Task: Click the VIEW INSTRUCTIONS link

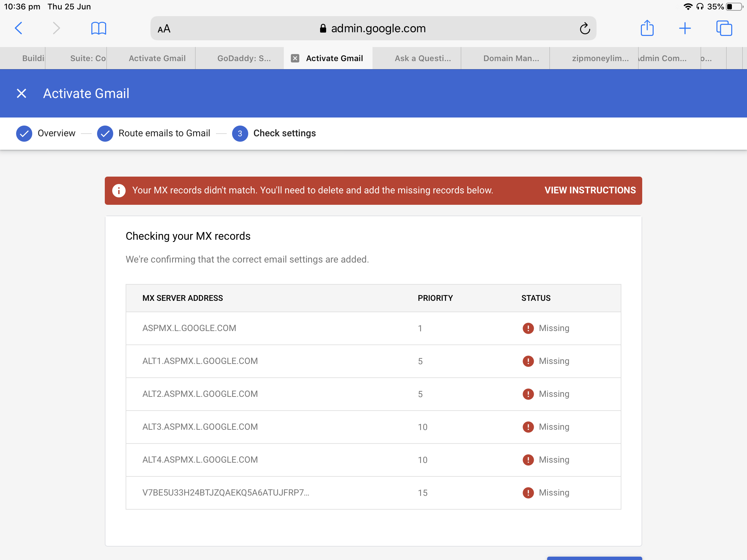Action: pyautogui.click(x=589, y=190)
